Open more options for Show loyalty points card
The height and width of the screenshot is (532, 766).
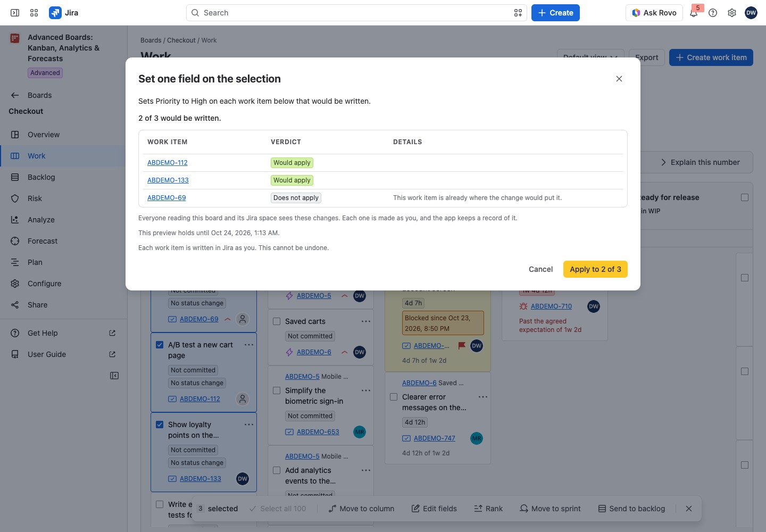249,425
